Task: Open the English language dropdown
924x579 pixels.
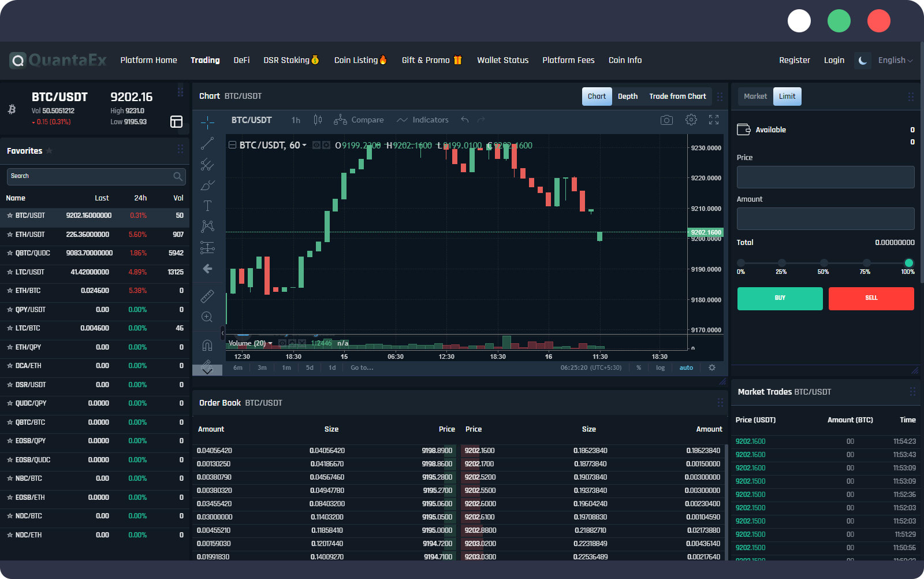Action: [895, 60]
